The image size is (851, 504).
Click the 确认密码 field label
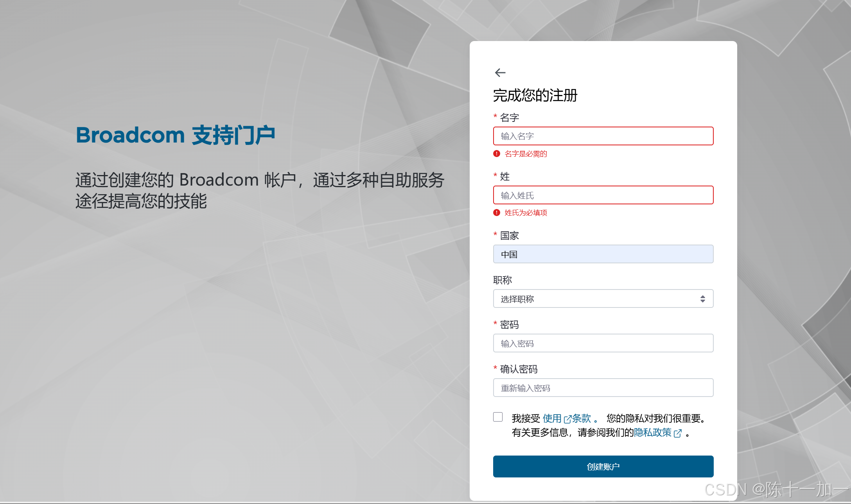(519, 369)
